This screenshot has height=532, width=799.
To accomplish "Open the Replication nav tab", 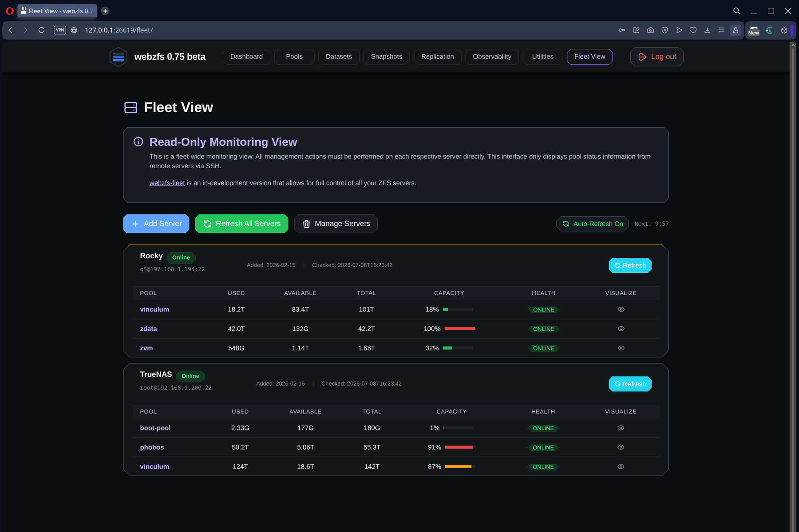I will pyautogui.click(x=438, y=56).
